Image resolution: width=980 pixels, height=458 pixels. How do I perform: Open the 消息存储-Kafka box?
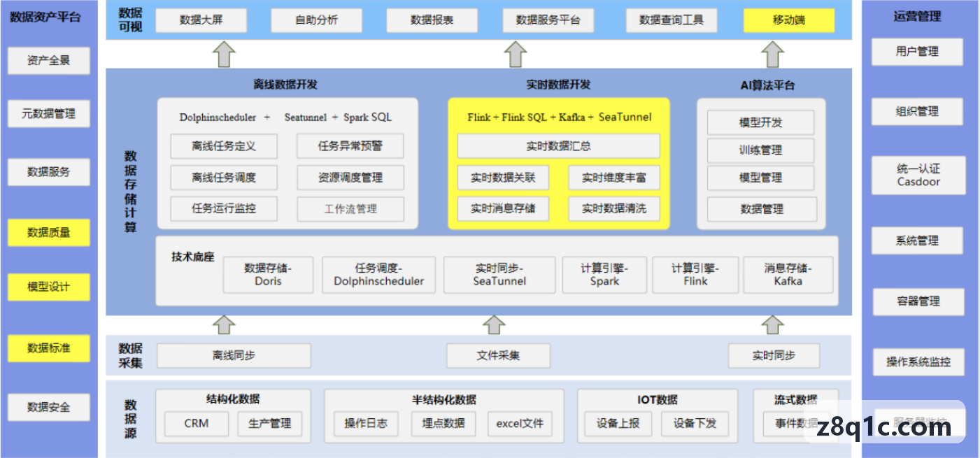[x=788, y=275]
